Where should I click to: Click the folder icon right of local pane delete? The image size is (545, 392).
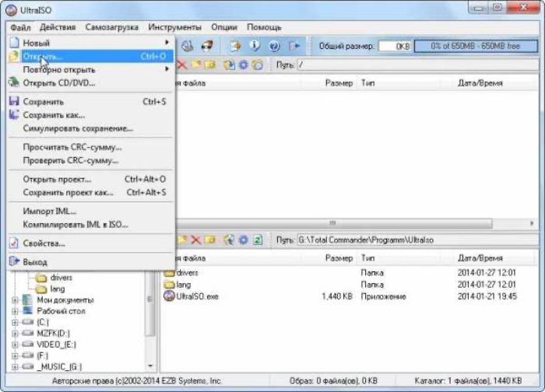[x=210, y=240]
